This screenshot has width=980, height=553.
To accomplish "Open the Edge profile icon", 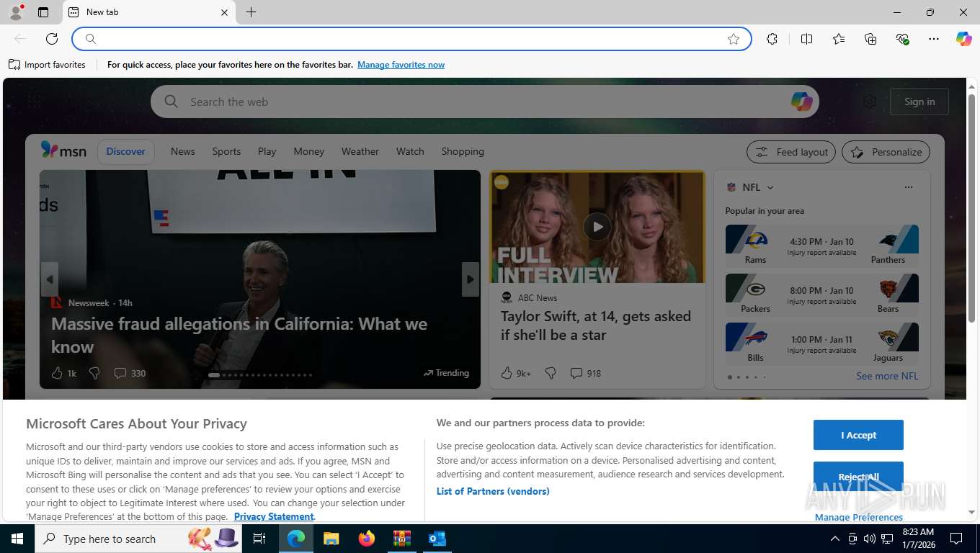I will pyautogui.click(x=16, y=12).
